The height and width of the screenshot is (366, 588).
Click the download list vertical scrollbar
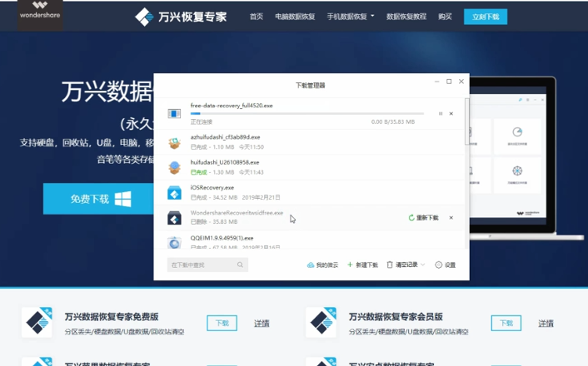point(467,121)
